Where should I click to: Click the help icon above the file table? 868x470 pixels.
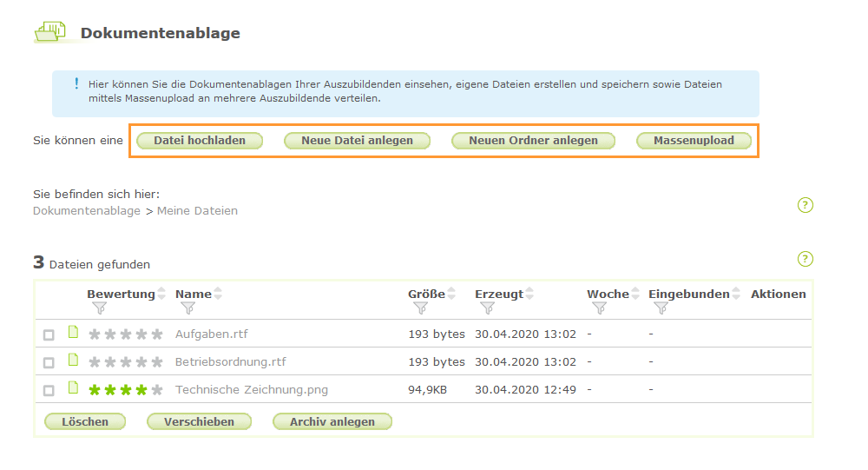805,259
